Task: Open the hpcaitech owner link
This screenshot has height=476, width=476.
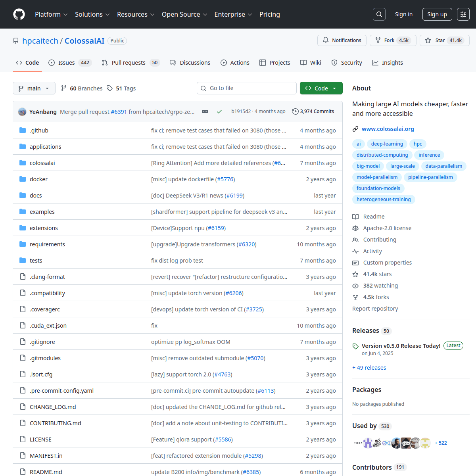Action: click(x=40, y=41)
